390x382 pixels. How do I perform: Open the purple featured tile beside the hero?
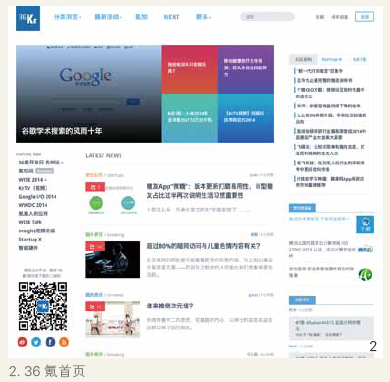[x=246, y=69]
